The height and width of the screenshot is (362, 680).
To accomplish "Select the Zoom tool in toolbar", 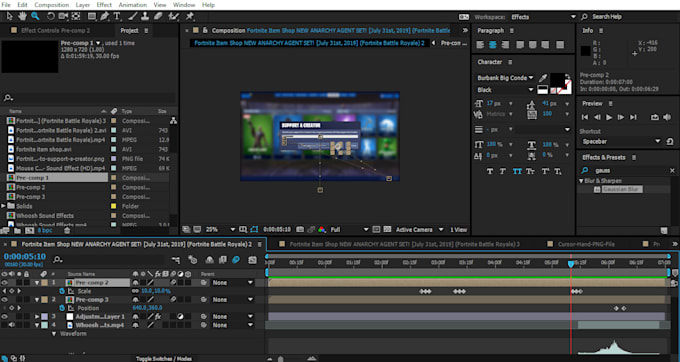I will [35, 16].
